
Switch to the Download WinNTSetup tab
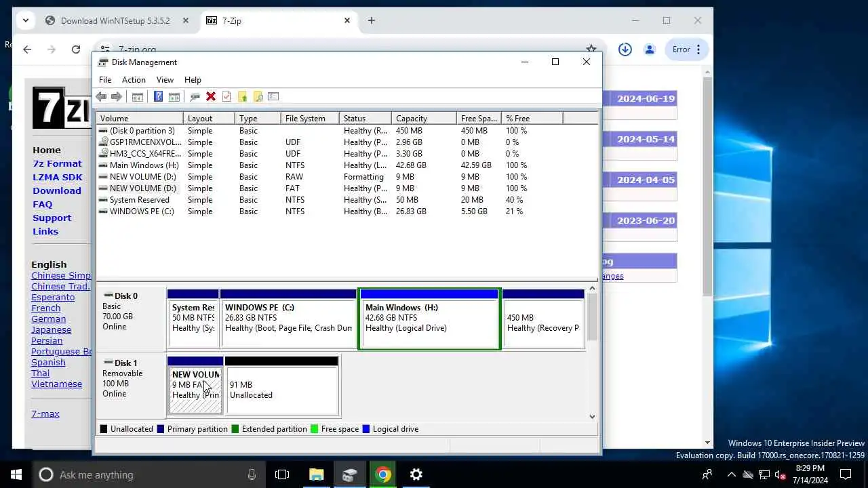point(115,20)
